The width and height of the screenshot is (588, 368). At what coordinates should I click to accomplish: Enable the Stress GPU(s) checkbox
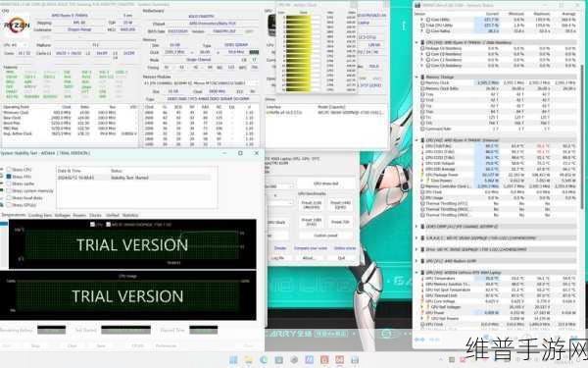[x=9, y=205]
